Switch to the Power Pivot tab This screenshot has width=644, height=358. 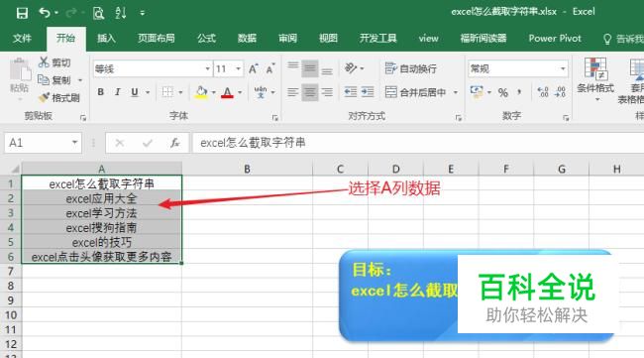click(555, 39)
